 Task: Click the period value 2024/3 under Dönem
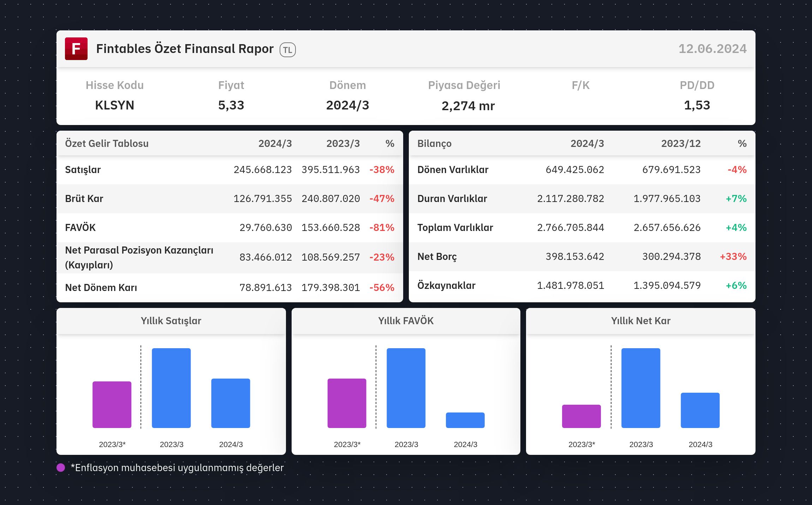(348, 105)
